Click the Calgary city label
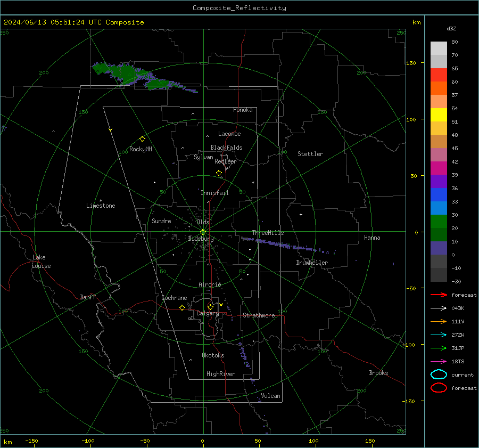 pyautogui.click(x=208, y=313)
